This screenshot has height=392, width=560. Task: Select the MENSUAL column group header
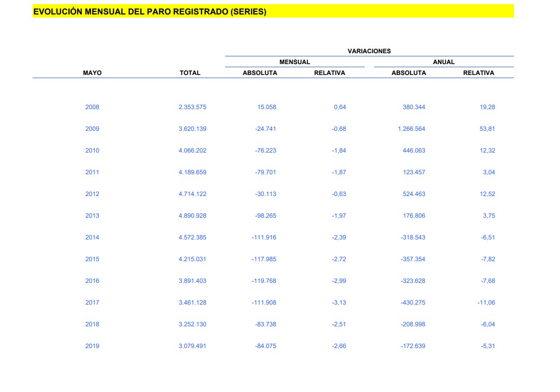(294, 62)
